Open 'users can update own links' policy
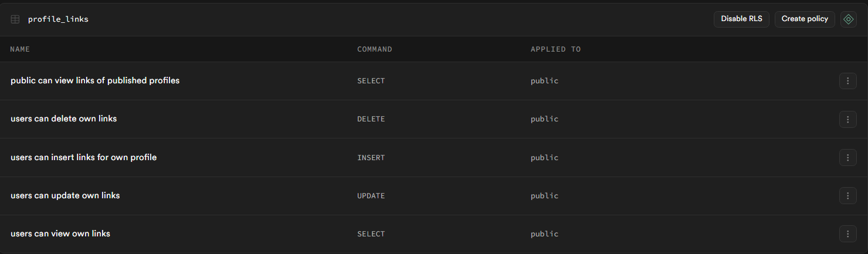This screenshot has height=254, width=868. [65, 195]
